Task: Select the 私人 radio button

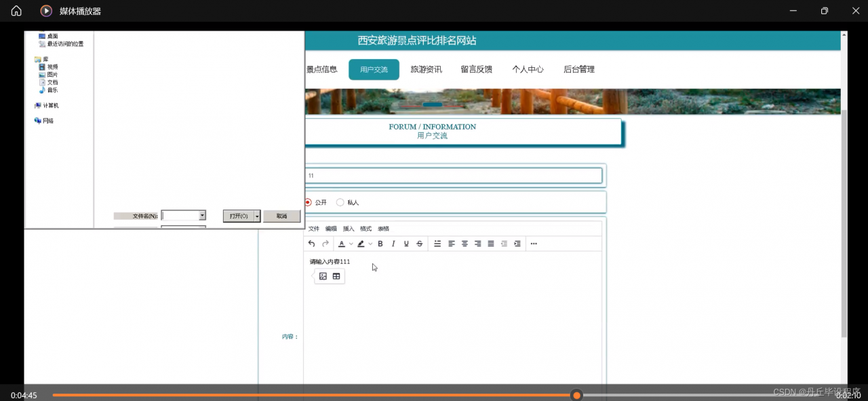Action: click(340, 202)
